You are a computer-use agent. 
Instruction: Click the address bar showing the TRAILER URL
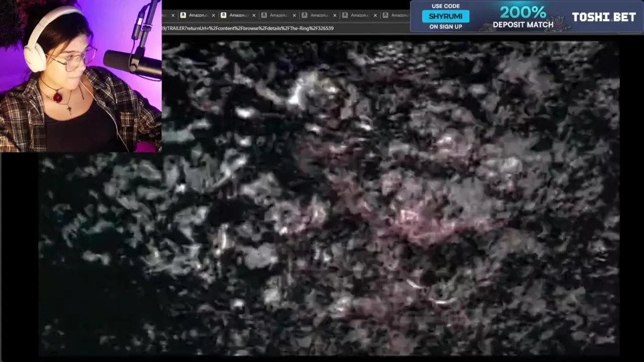click(285, 28)
